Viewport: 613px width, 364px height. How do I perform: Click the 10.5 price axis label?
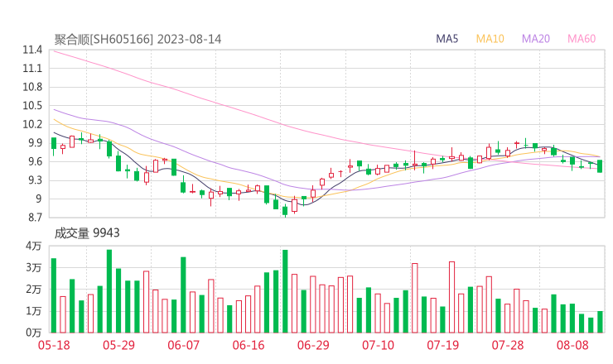pos(32,105)
